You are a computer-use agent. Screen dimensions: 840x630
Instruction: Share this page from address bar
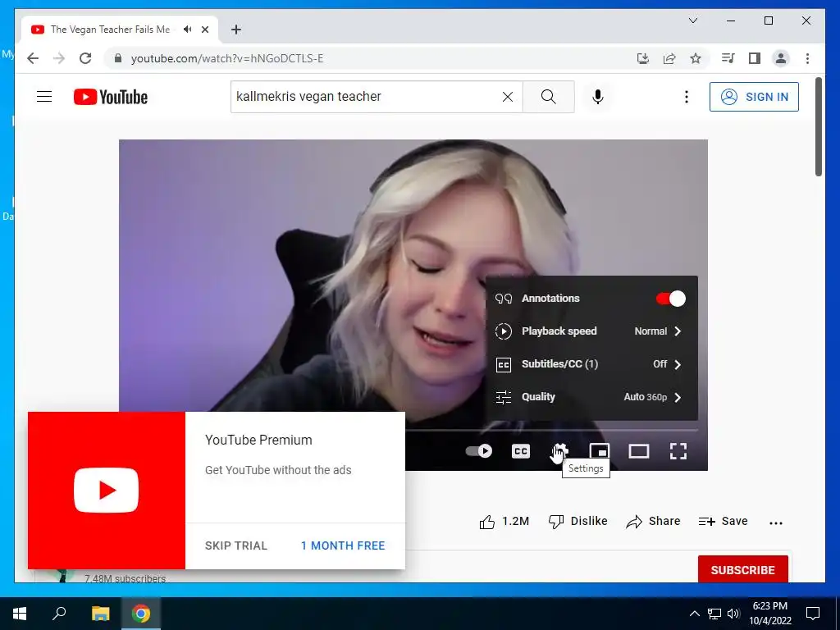coord(669,58)
